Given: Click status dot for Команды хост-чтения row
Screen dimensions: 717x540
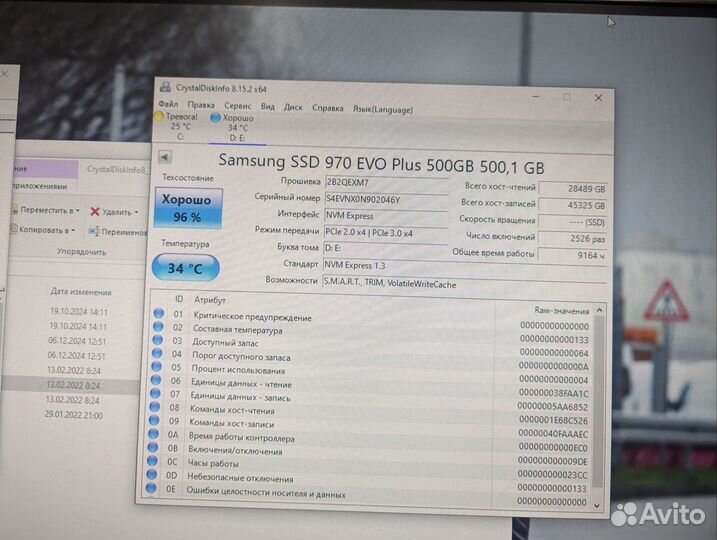Looking at the screenshot, I should pos(155,406).
